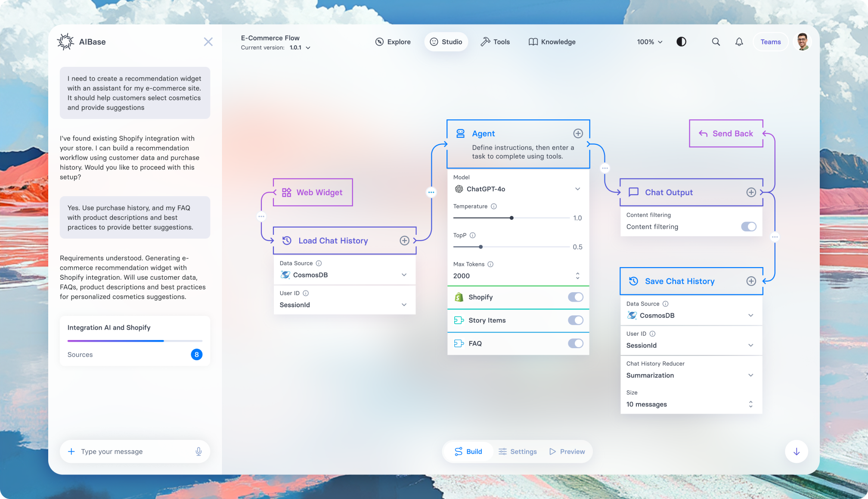
Task: Open notifications bell icon
Action: [739, 42]
